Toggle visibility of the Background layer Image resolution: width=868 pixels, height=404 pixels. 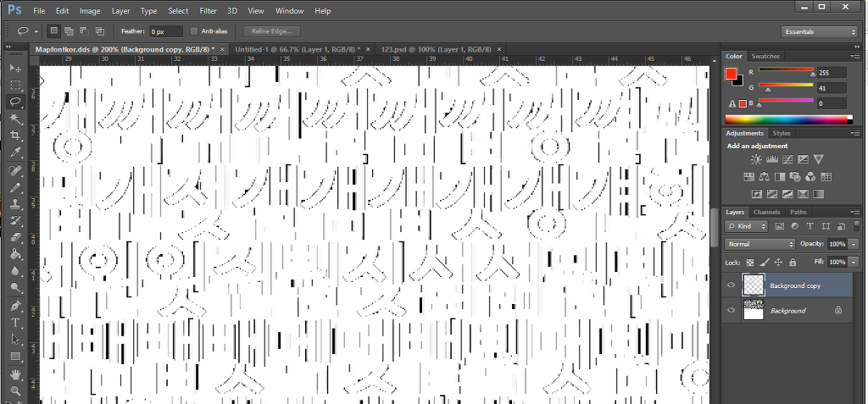pyautogui.click(x=732, y=310)
